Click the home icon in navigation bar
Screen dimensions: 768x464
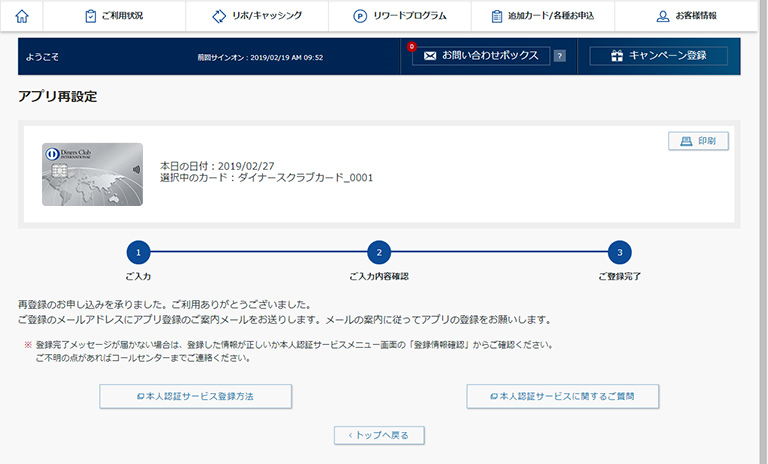point(22,16)
